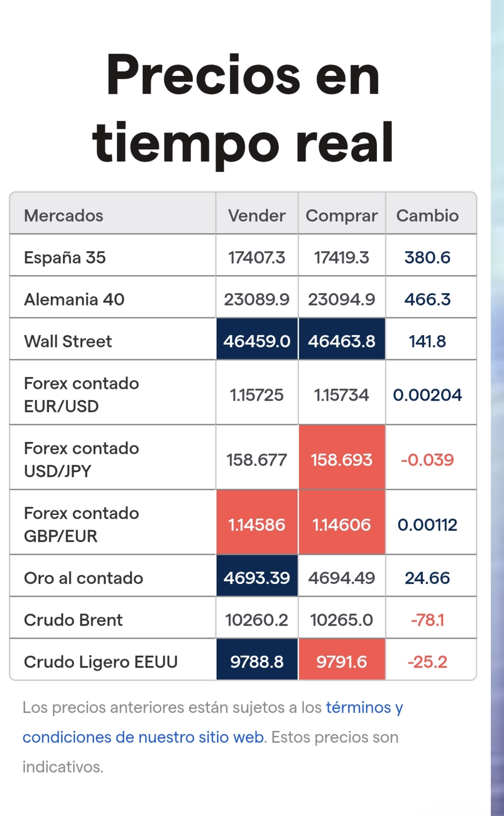Click España 35 buy price 17419.3

342,257
